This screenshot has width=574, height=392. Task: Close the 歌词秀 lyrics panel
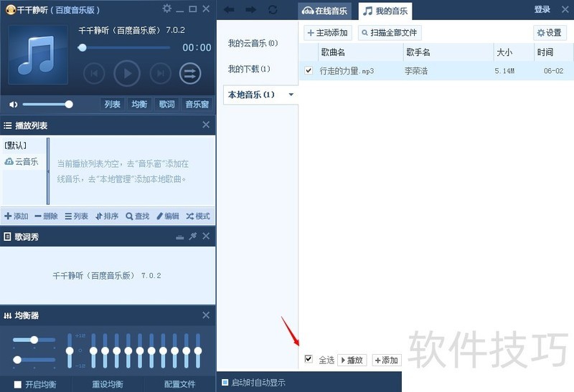206,236
